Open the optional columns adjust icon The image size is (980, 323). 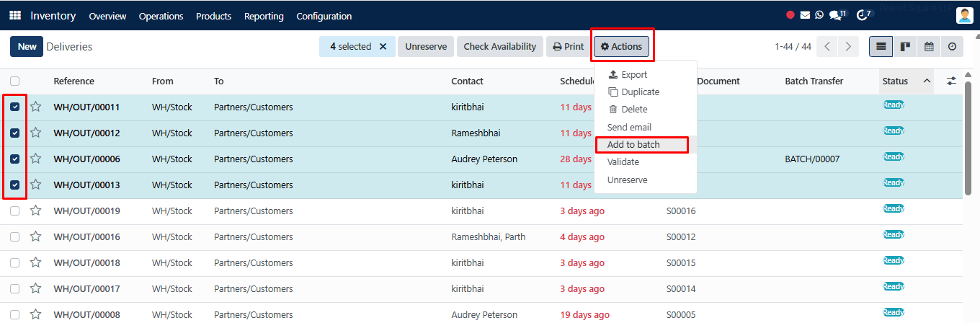pos(951,81)
